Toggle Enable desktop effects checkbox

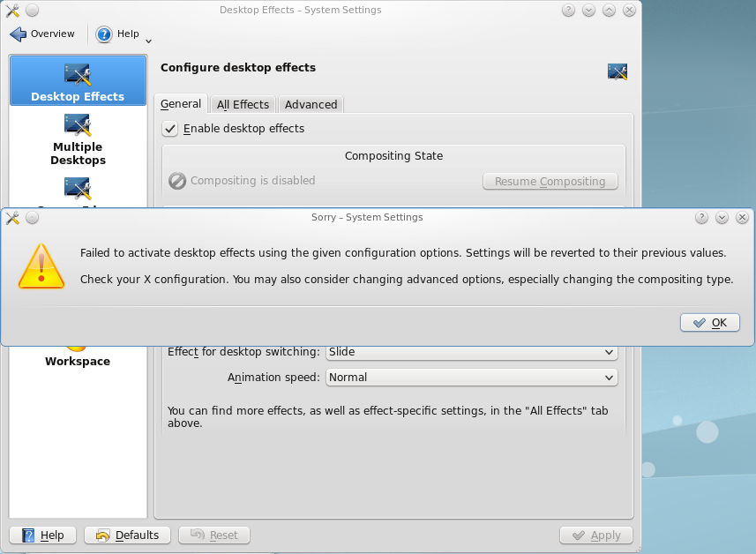pyautogui.click(x=170, y=129)
